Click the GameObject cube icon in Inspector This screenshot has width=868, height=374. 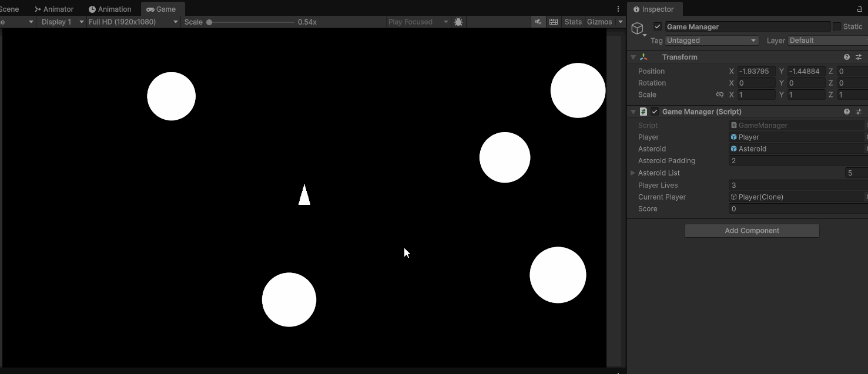coord(638,28)
